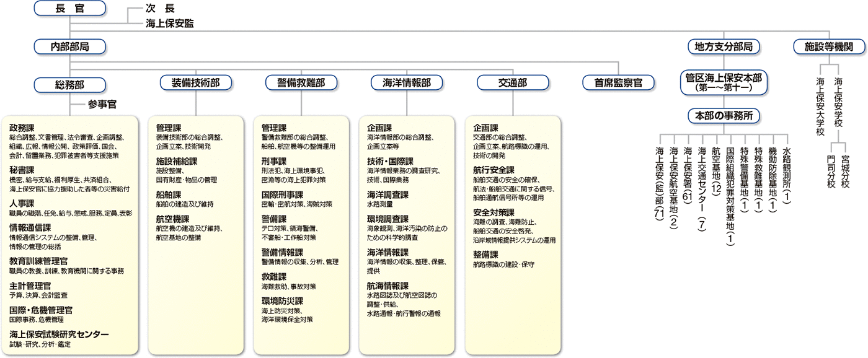Click the 政務課 heading in 総務部 panel
This screenshot has width=868, height=358.
pos(22,127)
